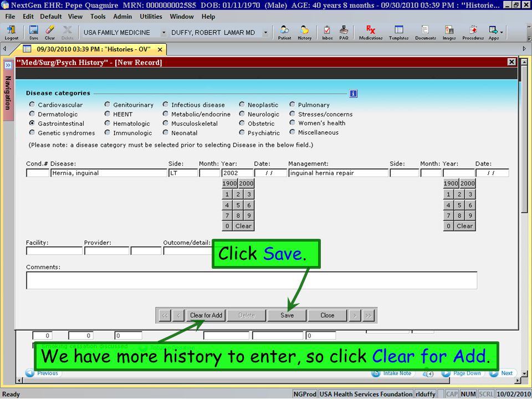Switch to the Histories - OV tab
This screenshot has width=532, height=399.
click(93, 49)
